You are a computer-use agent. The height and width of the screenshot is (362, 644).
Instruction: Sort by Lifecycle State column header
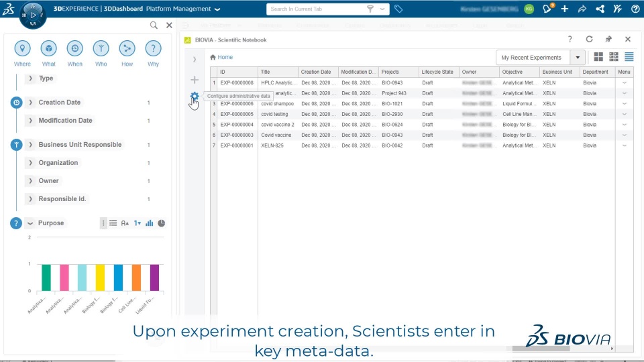(439, 72)
